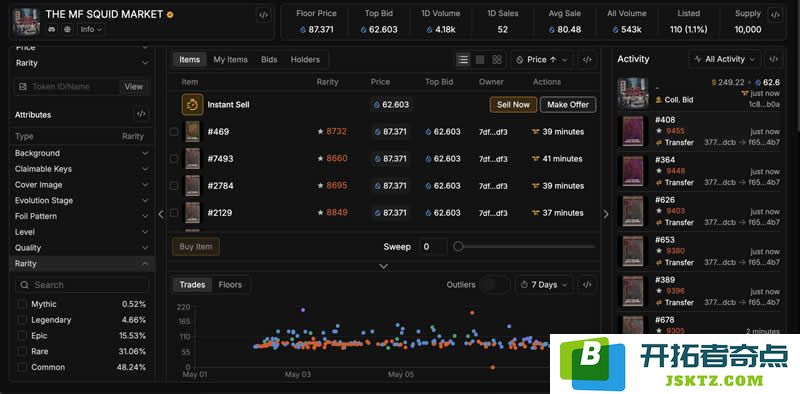Collapse the left sidebar arrow
Screen dimensions: 800x394
click(x=161, y=214)
